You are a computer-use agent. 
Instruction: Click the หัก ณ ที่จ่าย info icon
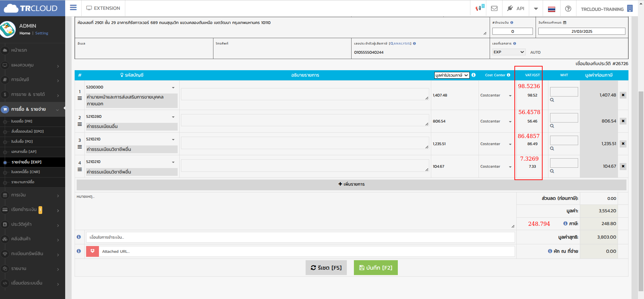pos(550,251)
